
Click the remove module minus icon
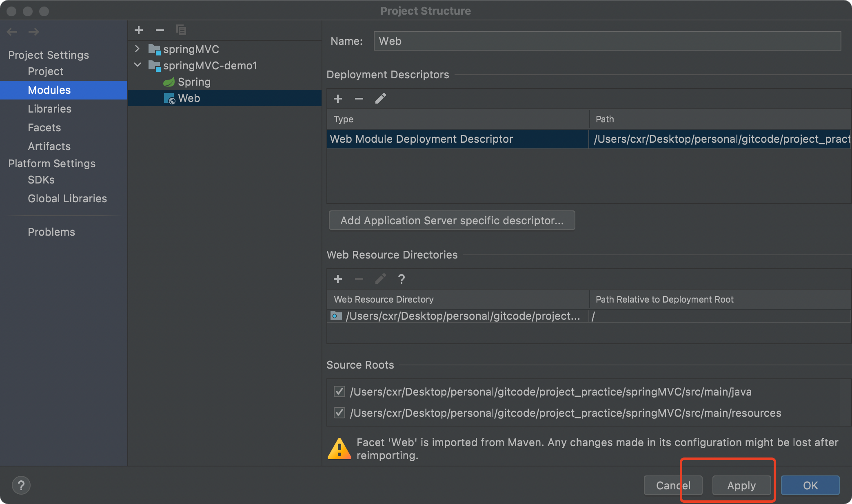coord(160,30)
